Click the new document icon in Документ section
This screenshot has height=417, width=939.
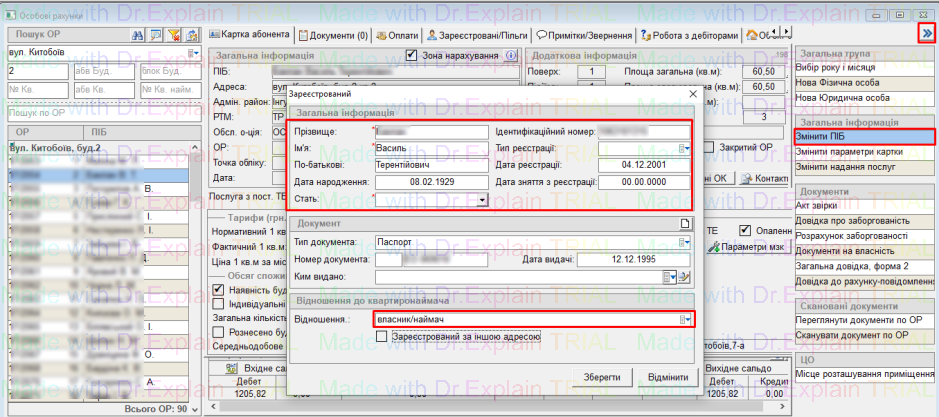685,223
